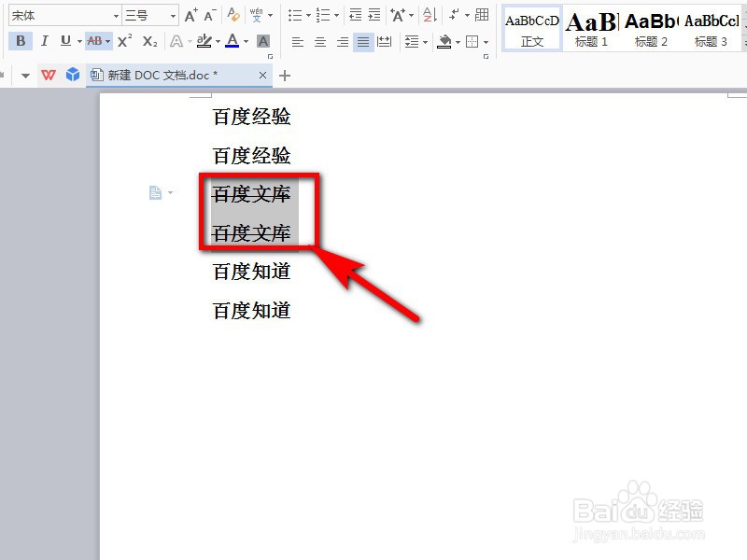This screenshot has height=560, width=747.
Task: Align text left
Action: [x=298, y=42]
